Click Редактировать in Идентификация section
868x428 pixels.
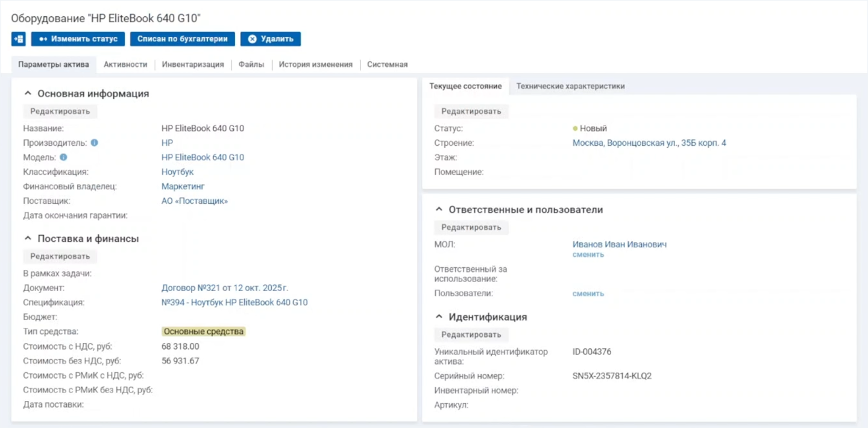471,335
